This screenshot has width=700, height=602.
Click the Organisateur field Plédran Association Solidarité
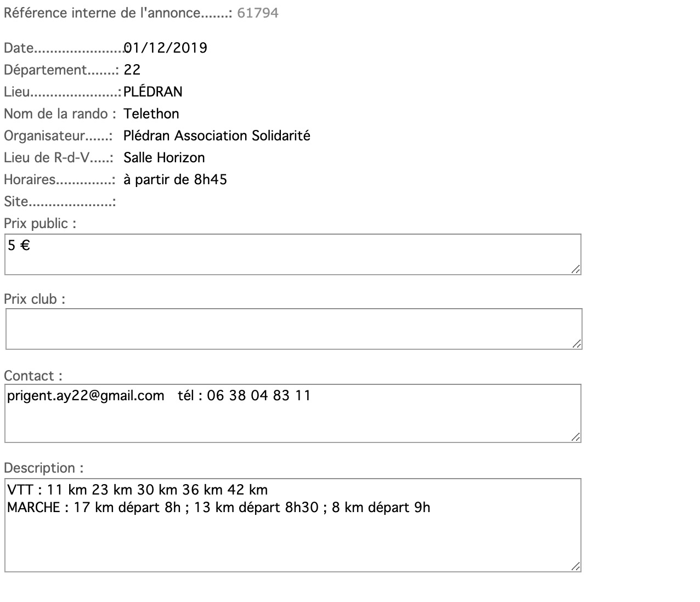click(x=217, y=136)
